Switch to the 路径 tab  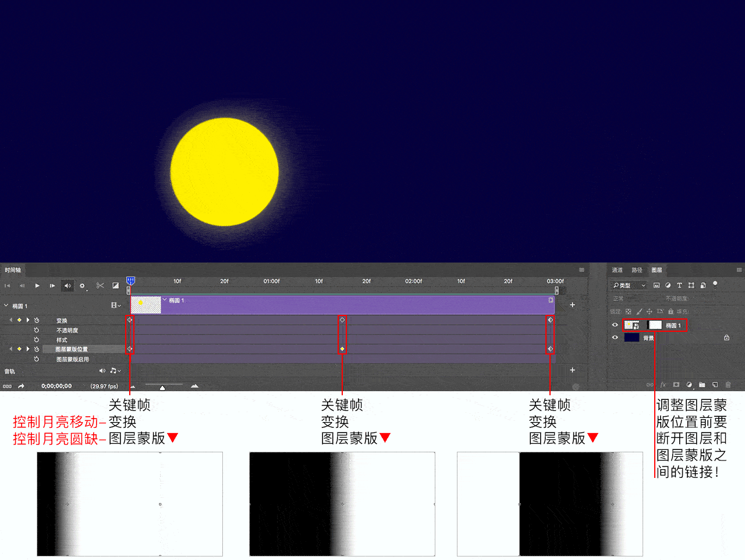[637, 270]
